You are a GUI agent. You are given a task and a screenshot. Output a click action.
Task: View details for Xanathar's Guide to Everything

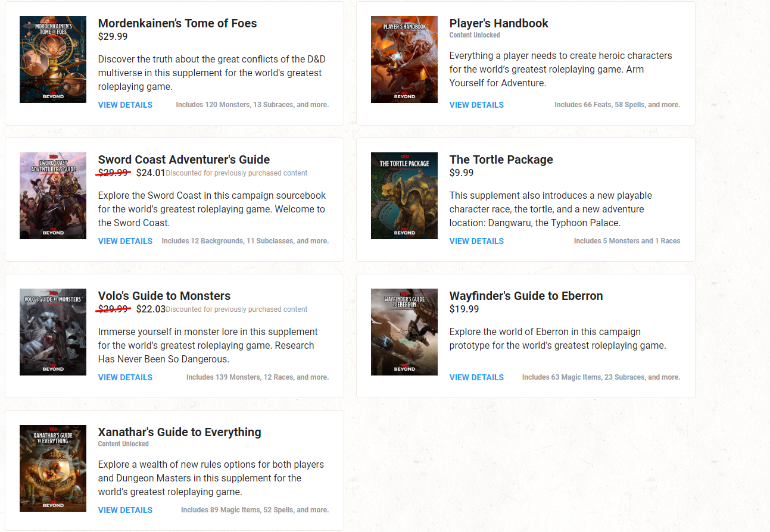[x=125, y=510]
